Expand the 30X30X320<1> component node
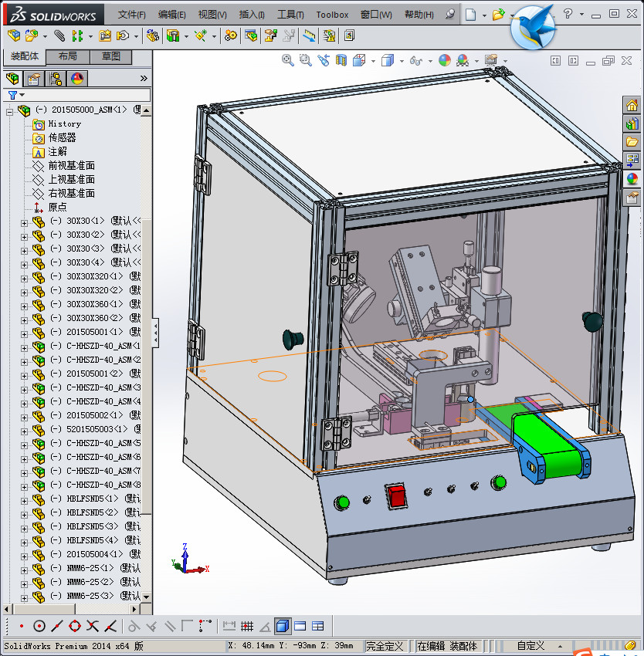 click(24, 279)
